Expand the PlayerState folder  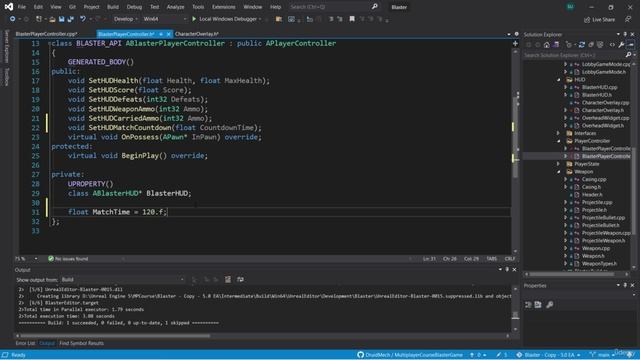[x=559, y=164]
